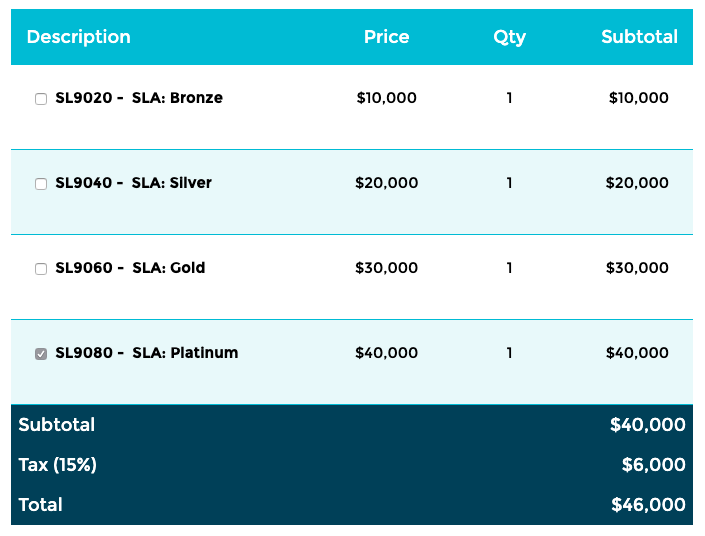Screen dimensions: 705x536
Task: Check the SL9020 SLA: Bronze checkbox
Action: tap(41, 99)
